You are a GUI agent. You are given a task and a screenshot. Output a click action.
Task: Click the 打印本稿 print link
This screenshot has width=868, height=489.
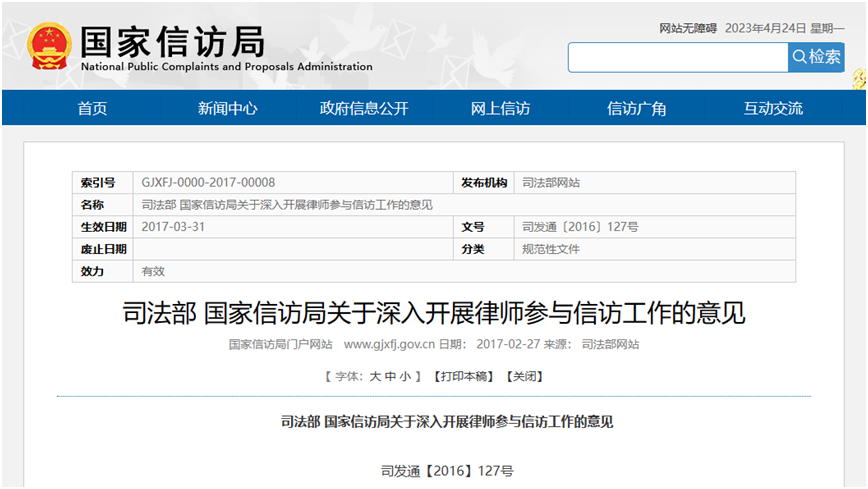pyautogui.click(x=464, y=377)
